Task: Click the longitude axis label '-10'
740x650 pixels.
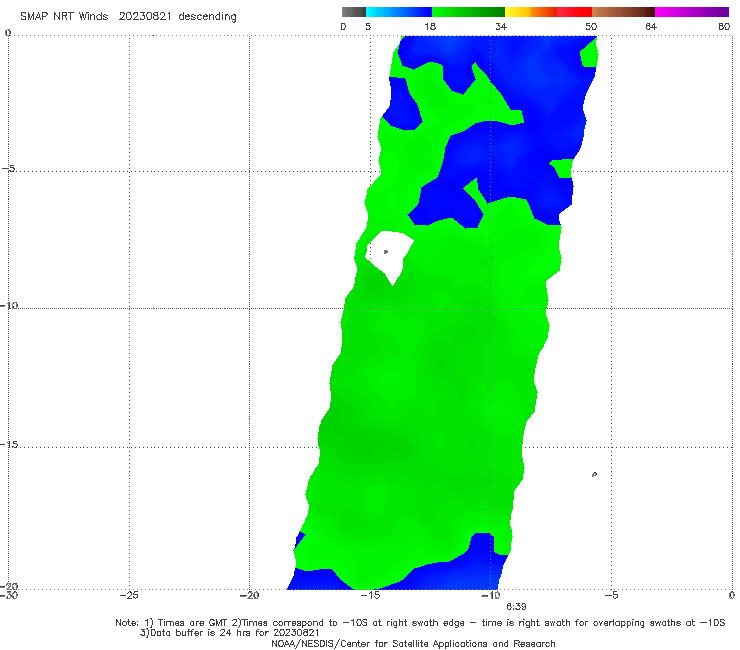Action: 490,595
